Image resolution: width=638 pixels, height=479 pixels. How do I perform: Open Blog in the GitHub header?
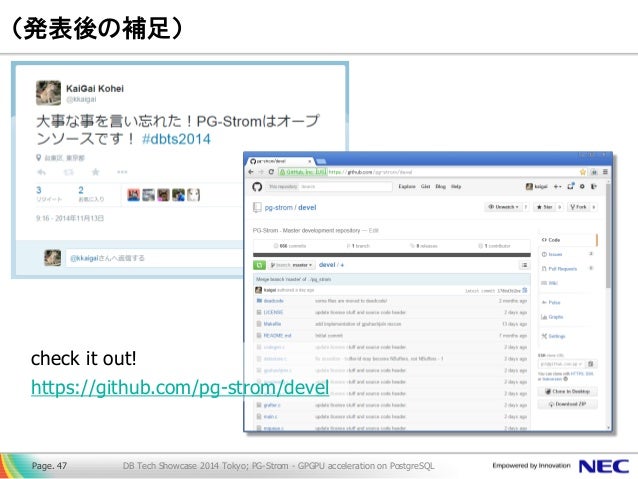click(441, 186)
